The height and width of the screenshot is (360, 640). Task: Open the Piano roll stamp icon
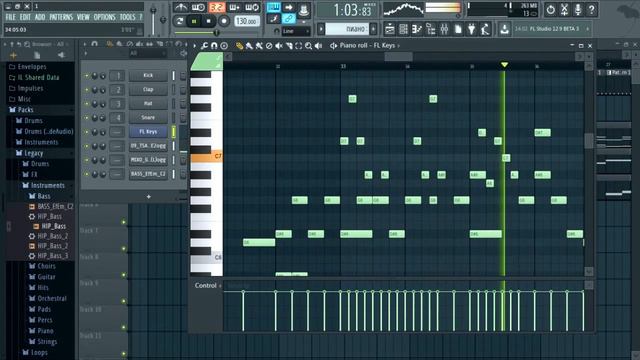224,46
